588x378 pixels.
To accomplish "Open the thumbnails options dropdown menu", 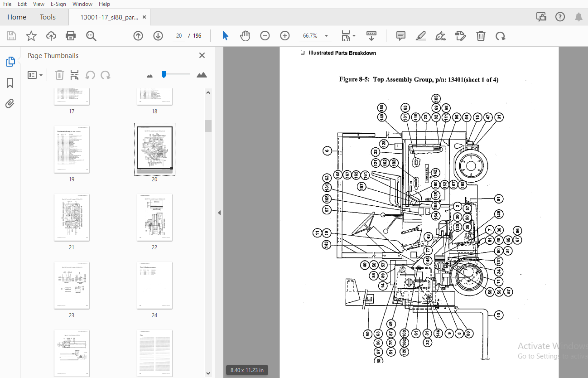I will point(35,75).
